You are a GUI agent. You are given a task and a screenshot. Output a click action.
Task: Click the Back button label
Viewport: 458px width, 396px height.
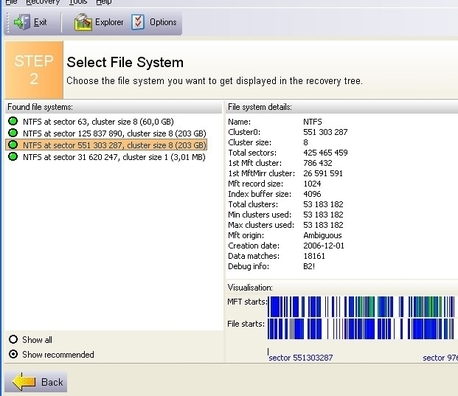52,382
